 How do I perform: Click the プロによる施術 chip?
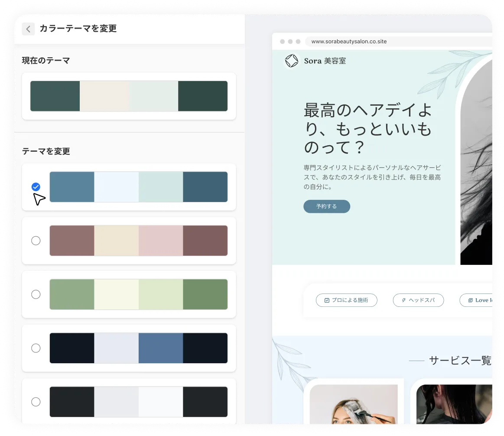tap(346, 300)
